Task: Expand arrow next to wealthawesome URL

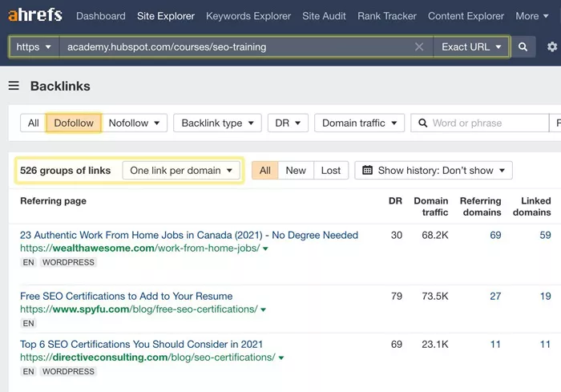Action: click(265, 249)
